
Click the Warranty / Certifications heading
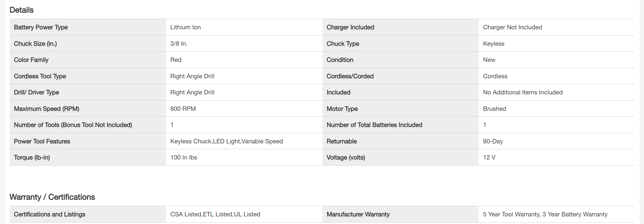coord(52,197)
